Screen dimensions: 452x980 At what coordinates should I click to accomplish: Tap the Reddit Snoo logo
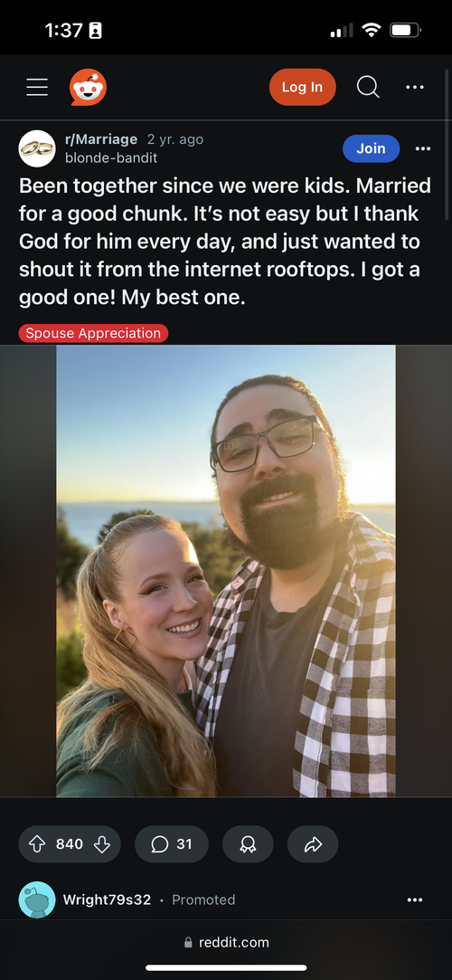(x=88, y=87)
